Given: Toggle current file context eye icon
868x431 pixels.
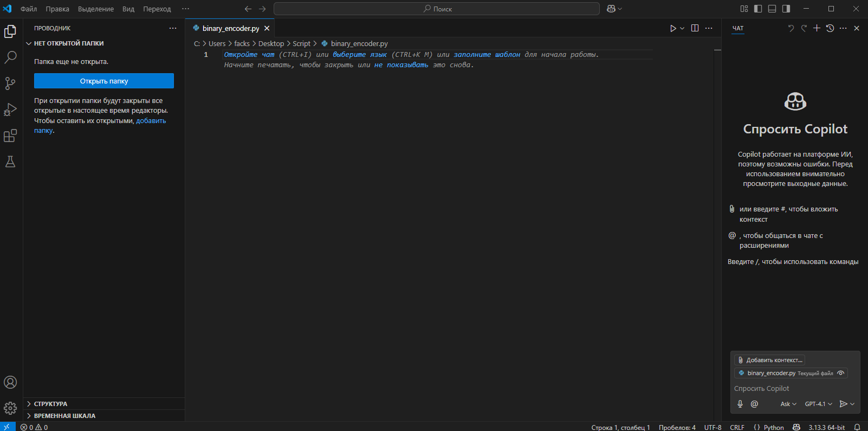Looking at the screenshot, I should (840, 373).
